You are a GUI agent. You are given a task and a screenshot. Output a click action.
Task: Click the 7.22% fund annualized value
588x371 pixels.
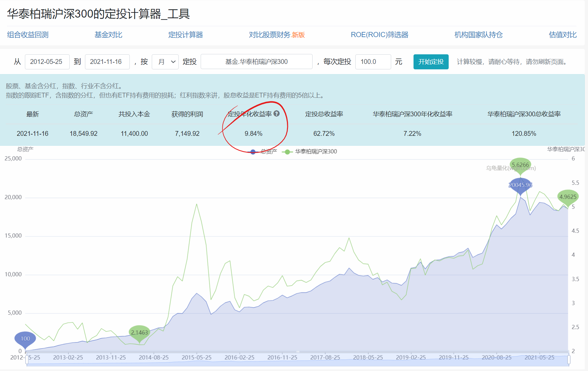[412, 134]
